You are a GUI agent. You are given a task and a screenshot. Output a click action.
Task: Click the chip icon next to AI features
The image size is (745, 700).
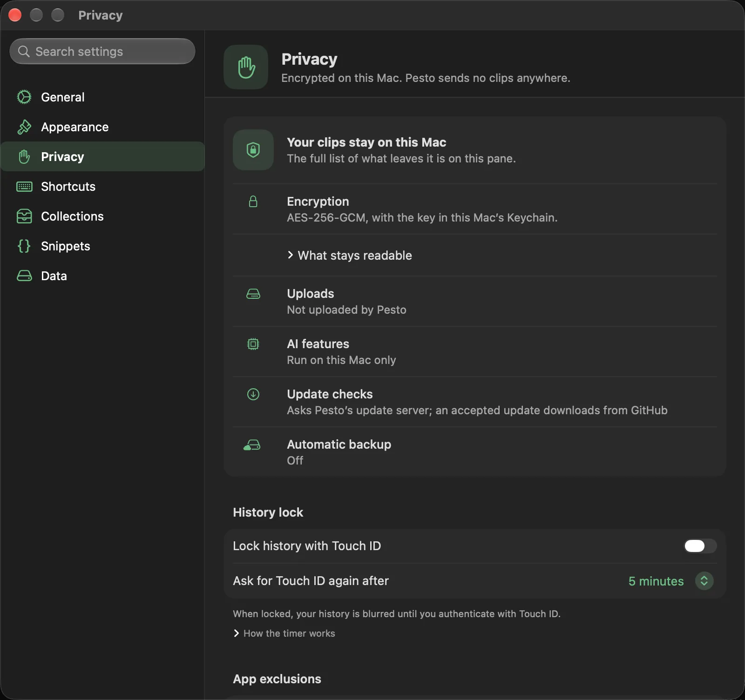point(253,344)
